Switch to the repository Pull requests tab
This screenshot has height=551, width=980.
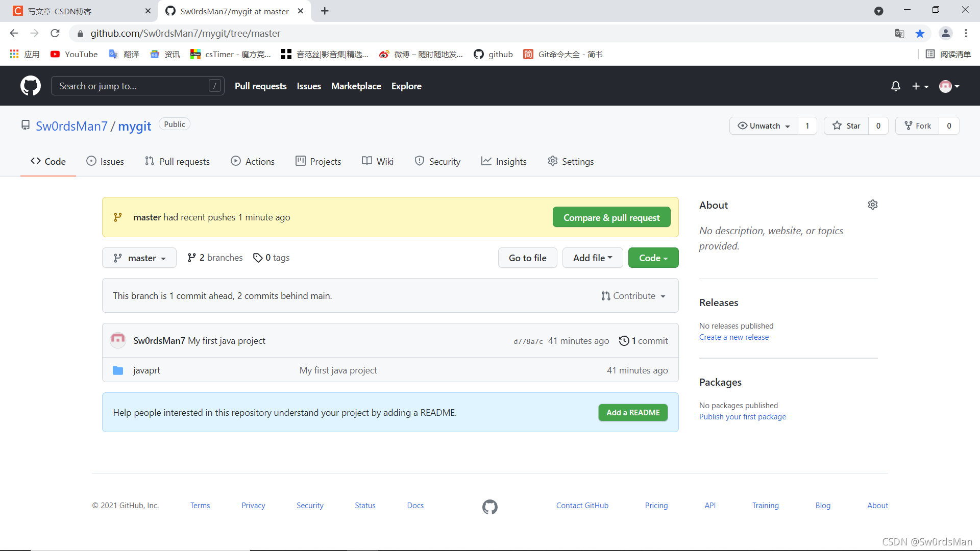point(177,161)
